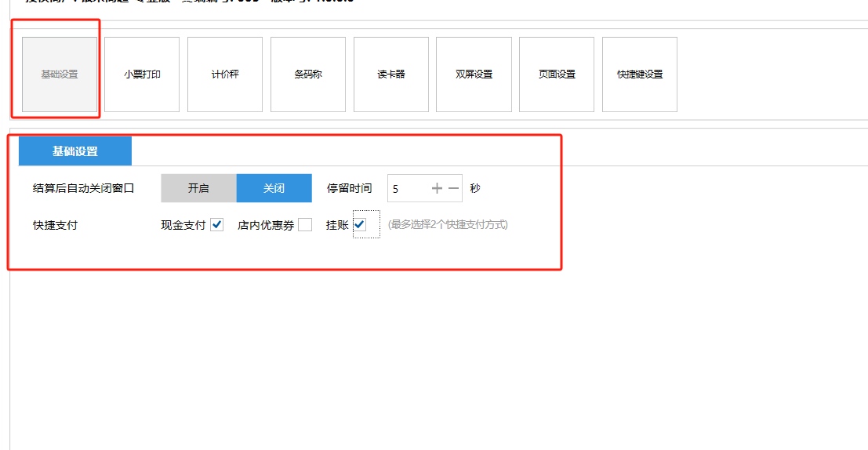Toggle the 挂账 on-account checkbox
This screenshot has width=868, height=450.
(360, 225)
